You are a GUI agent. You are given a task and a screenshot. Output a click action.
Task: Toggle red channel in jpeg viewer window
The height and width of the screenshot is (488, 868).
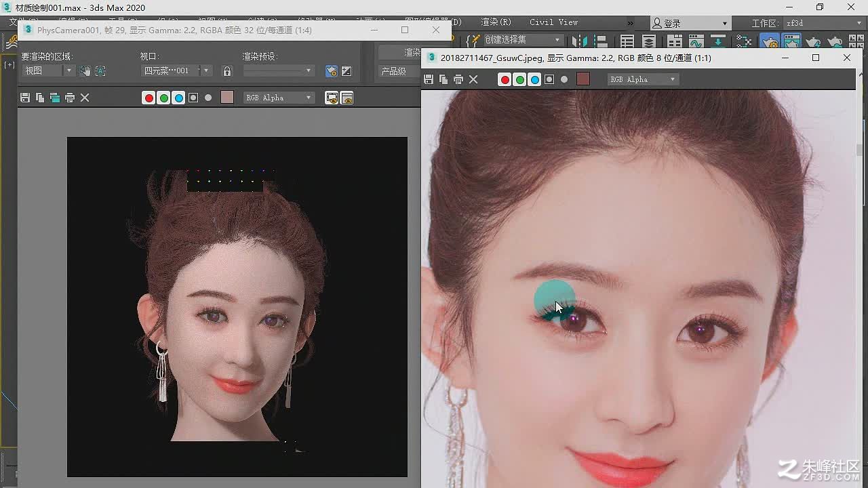point(505,79)
